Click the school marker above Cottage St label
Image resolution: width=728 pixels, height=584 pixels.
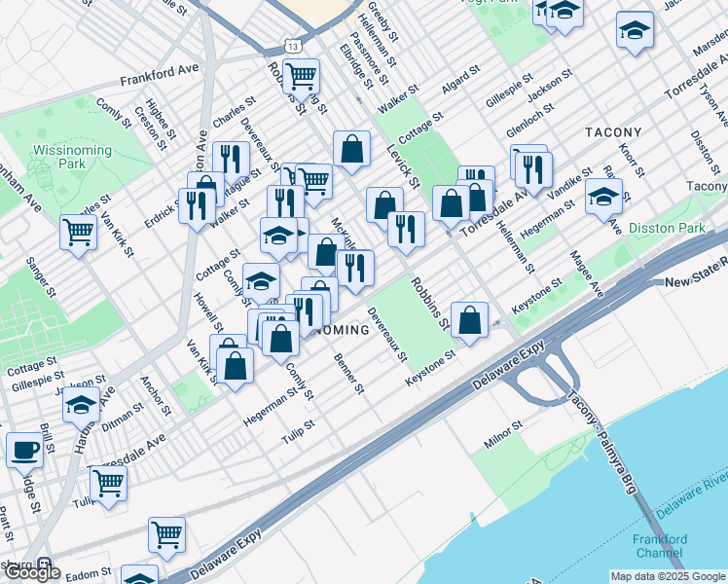(278, 236)
